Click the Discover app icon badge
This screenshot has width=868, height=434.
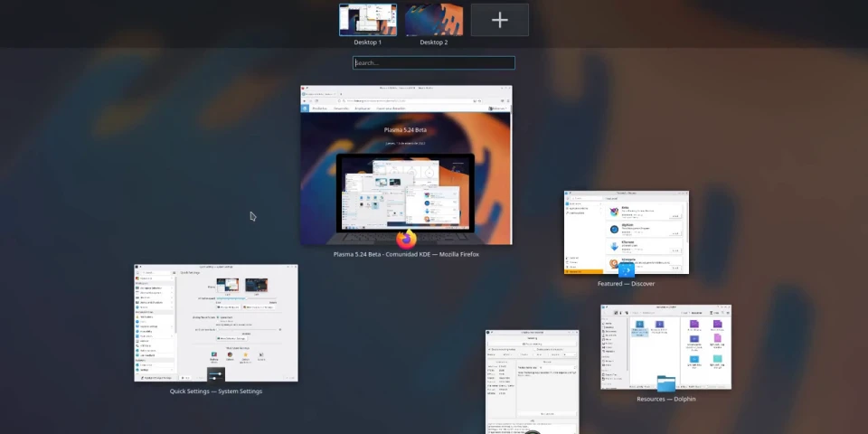point(626,269)
